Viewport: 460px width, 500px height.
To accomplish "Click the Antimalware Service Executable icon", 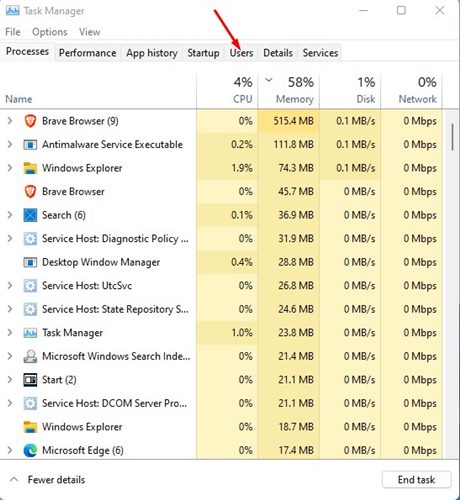I will (30, 145).
